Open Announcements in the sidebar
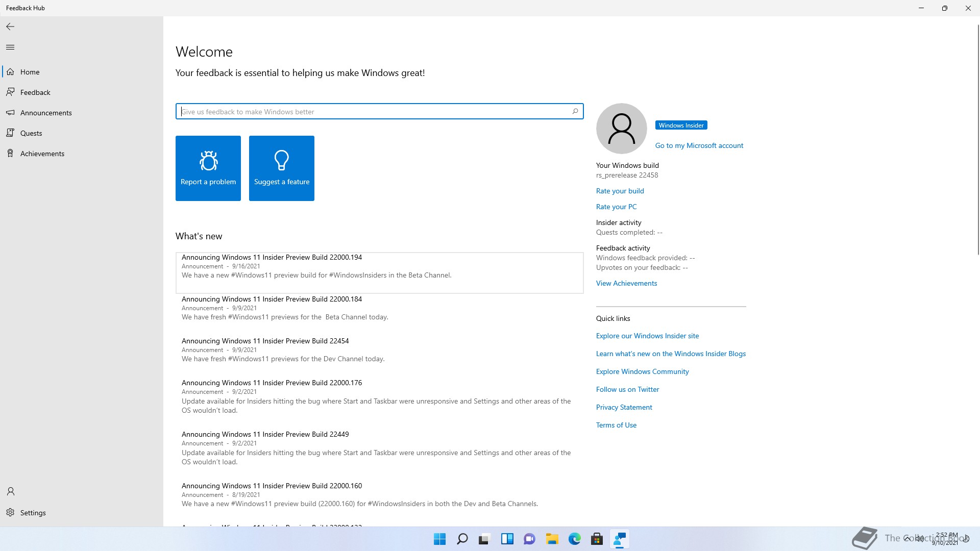The height and width of the screenshot is (551, 980). pos(46,113)
